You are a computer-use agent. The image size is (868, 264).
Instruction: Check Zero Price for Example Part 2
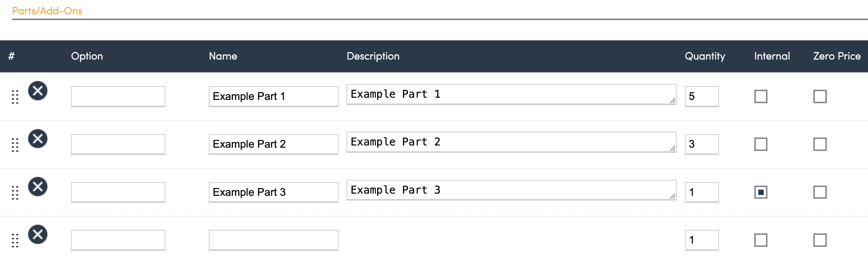coord(820,144)
